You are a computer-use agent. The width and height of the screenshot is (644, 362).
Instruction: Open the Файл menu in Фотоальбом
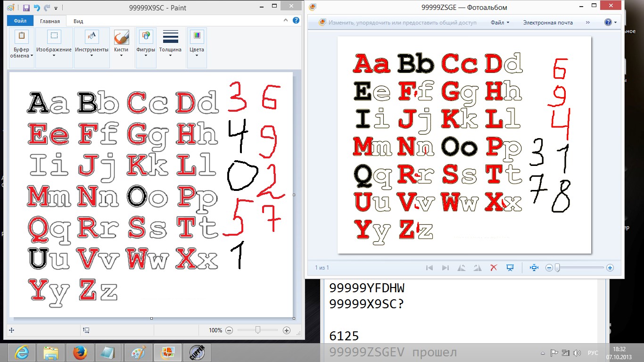pos(500,22)
